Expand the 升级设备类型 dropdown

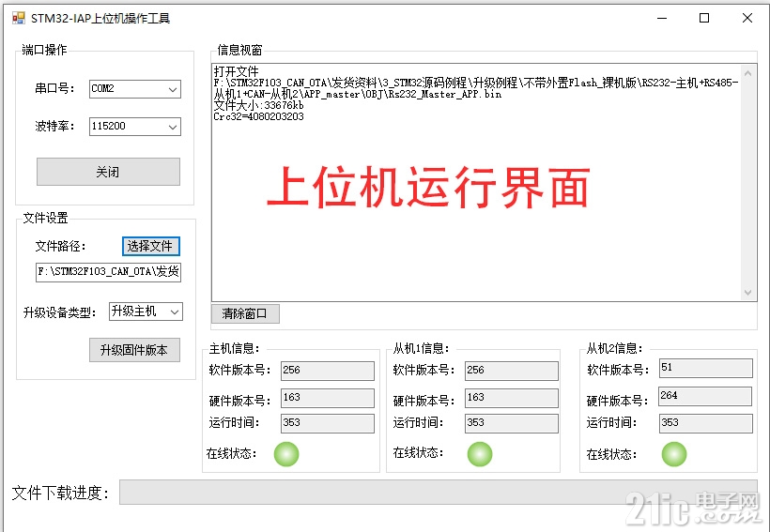tap(146, 312)
